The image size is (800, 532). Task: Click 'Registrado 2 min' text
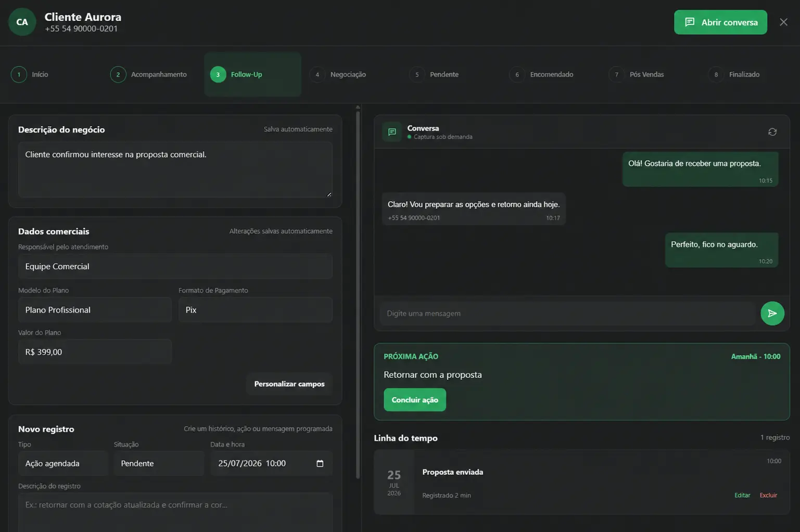[x=447, y=495]
